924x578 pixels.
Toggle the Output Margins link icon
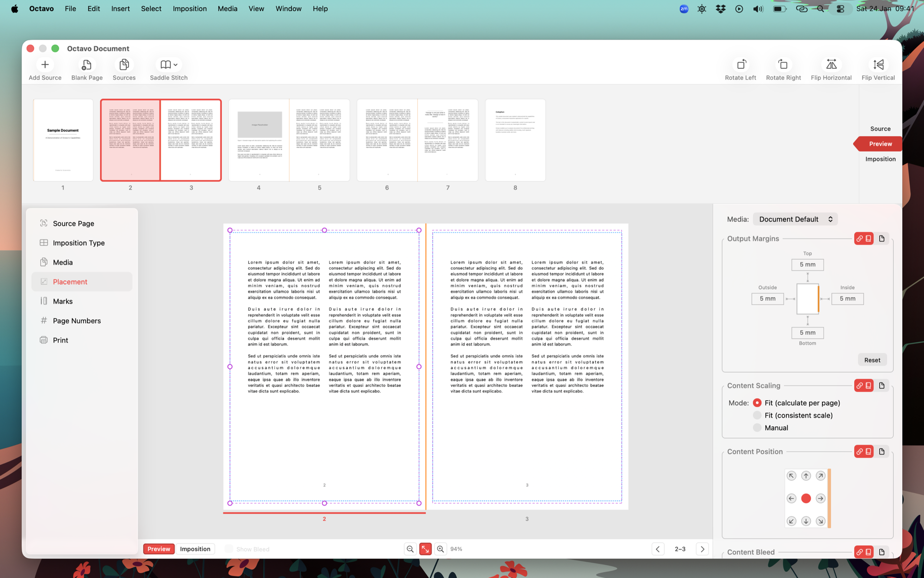click(860, 238)
